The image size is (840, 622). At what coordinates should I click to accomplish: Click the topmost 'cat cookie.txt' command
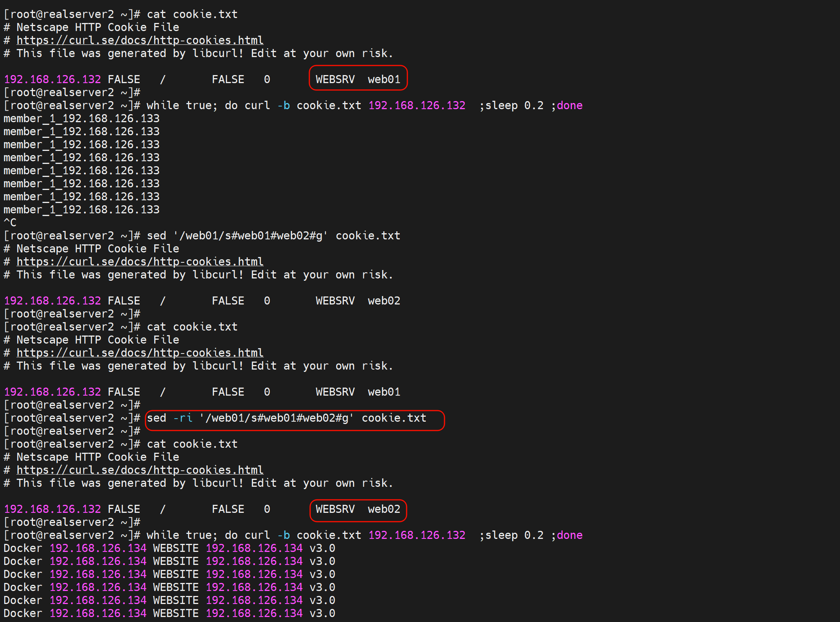[x=192, y=14]
